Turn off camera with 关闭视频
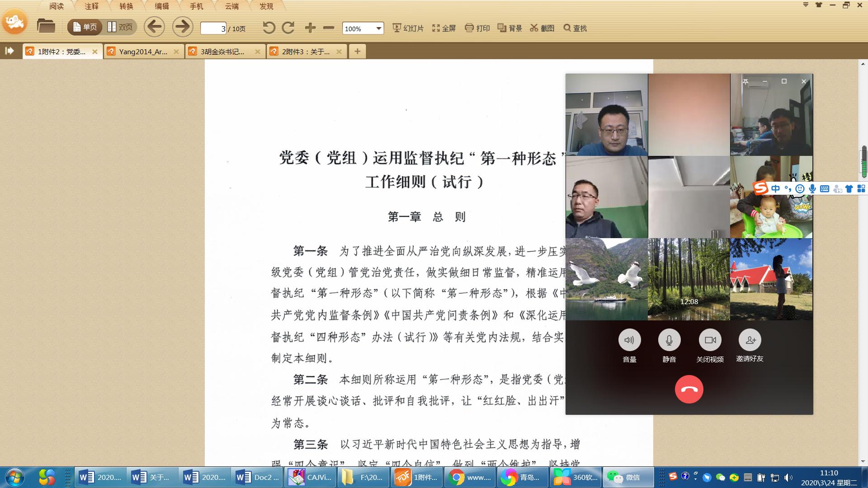This screenshot has width=868, height=488. click(710, 340)
